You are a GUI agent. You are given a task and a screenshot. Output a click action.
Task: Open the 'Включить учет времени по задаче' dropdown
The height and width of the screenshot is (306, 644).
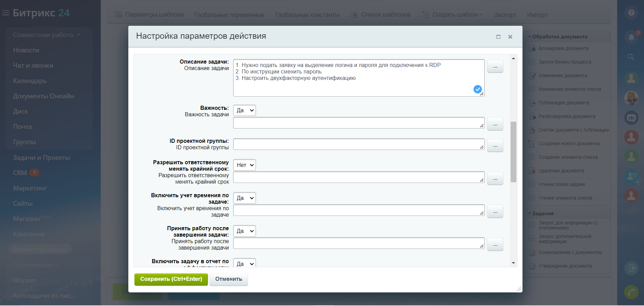[x=244, y=198]
